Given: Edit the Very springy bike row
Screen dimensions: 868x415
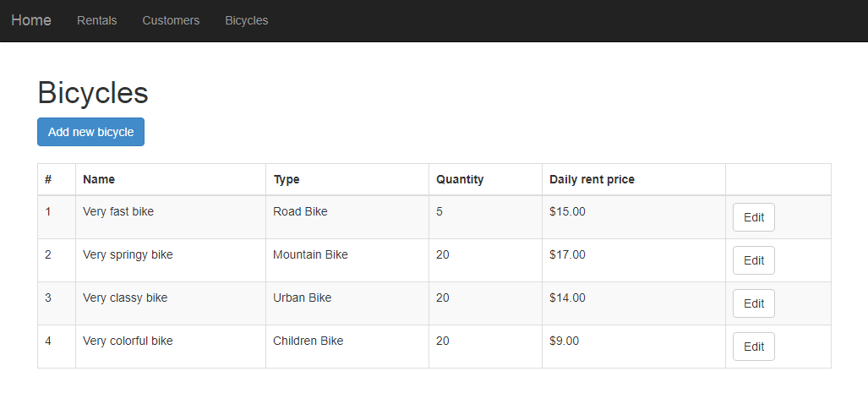Looking at the screenshot, I should (753, 260).
